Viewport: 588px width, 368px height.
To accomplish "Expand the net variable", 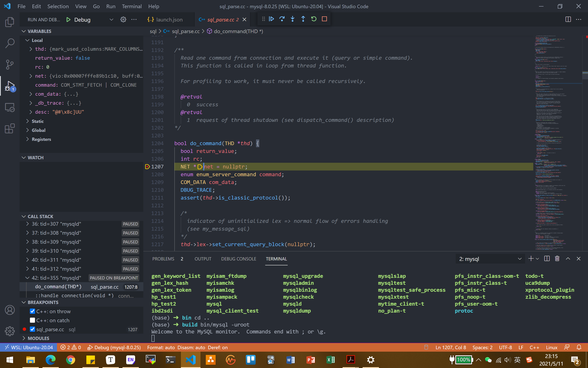I will 31,76.
